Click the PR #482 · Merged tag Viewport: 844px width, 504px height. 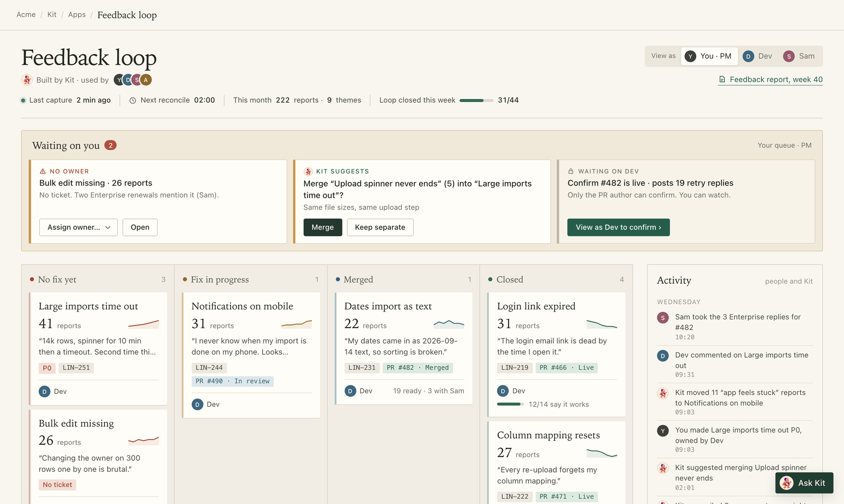[418, 368]
